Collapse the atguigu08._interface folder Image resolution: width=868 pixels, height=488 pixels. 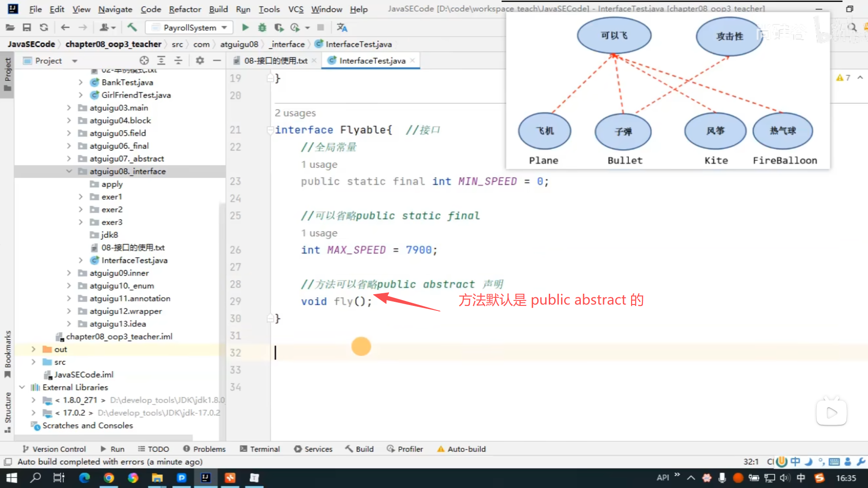69,171
